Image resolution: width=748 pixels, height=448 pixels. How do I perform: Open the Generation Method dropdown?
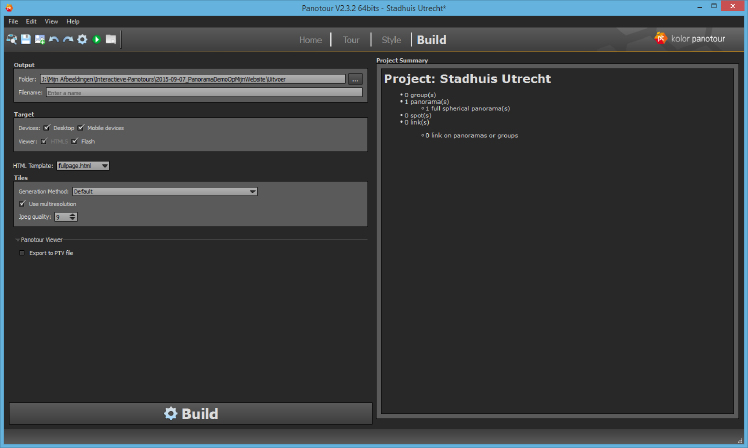[165, 191]
